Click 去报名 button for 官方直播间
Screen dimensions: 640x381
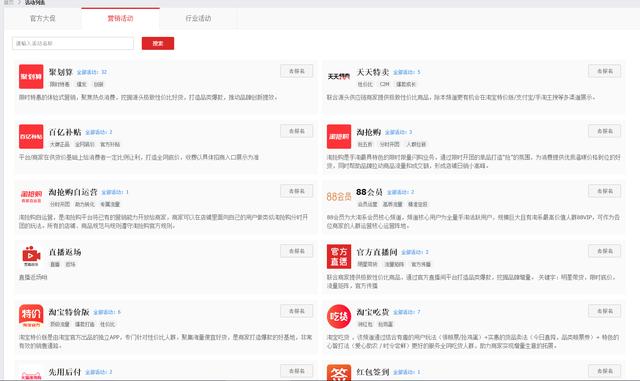[604, 251]
